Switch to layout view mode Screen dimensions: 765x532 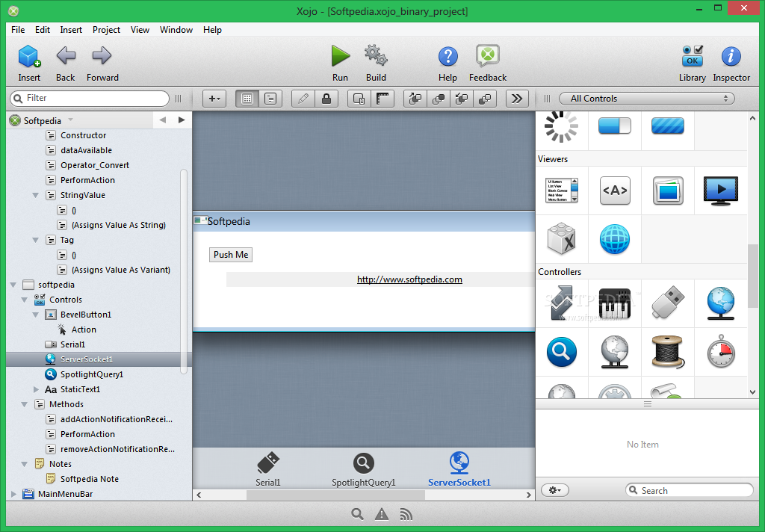click(247, 99)
